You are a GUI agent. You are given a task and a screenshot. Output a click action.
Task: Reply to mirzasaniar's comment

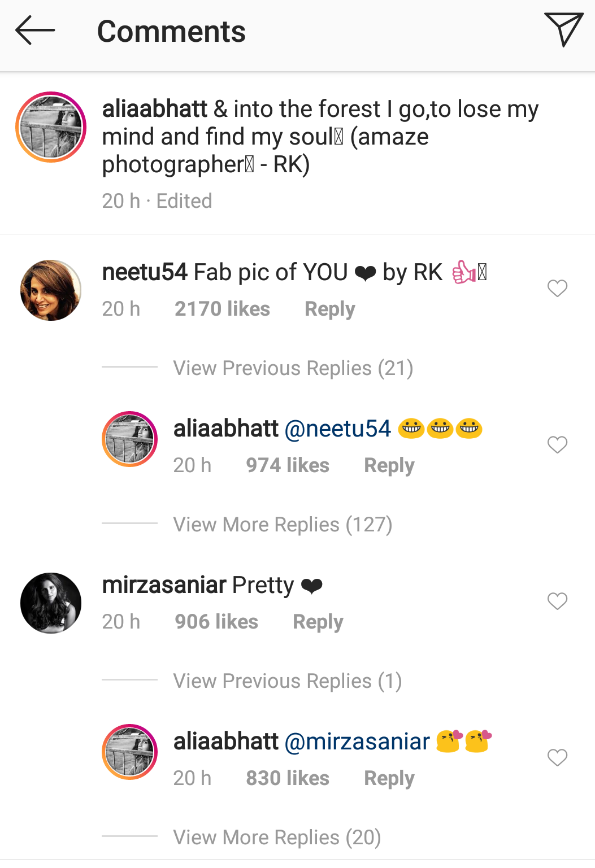click(318, 621)
